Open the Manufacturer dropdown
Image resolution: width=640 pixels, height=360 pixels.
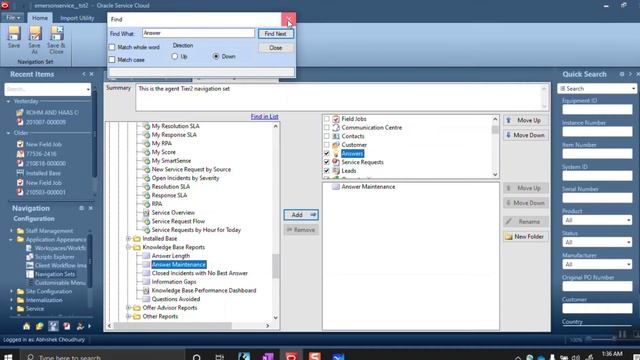pyautogui.click(x=629, y=264)
